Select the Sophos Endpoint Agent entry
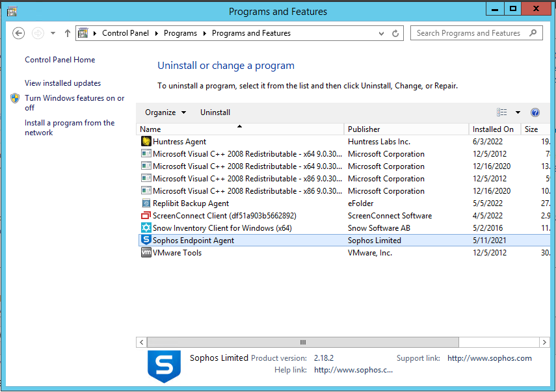The width and height of the screenshot is (556, 392). (x=344, y=241)
